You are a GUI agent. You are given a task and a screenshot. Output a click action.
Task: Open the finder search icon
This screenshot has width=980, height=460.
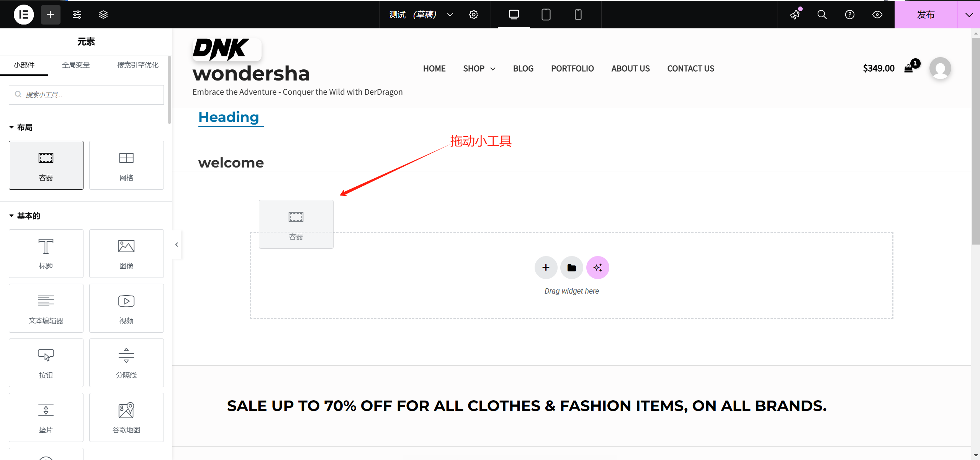point(822,15)
